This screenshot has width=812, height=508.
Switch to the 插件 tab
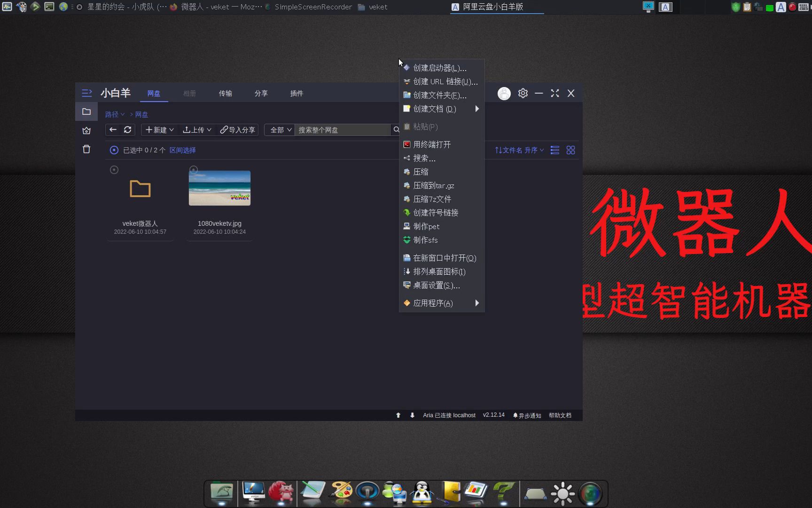point(297,93)
